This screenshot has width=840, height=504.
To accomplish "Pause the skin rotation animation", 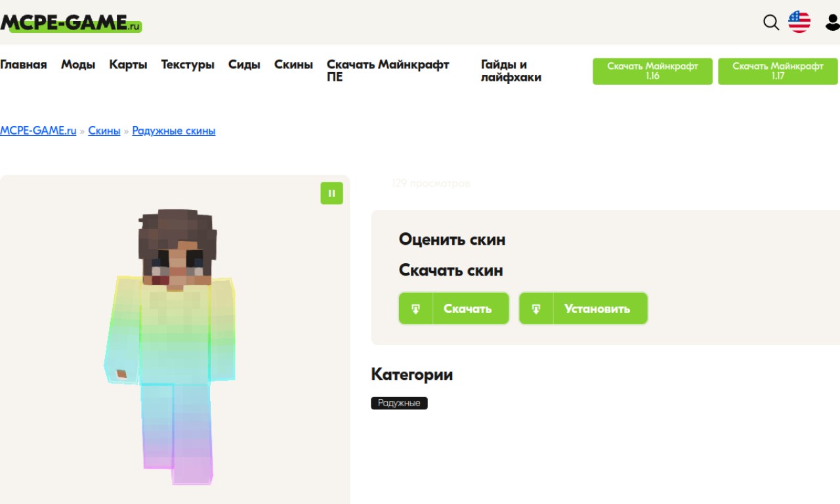I will [331, 193].
